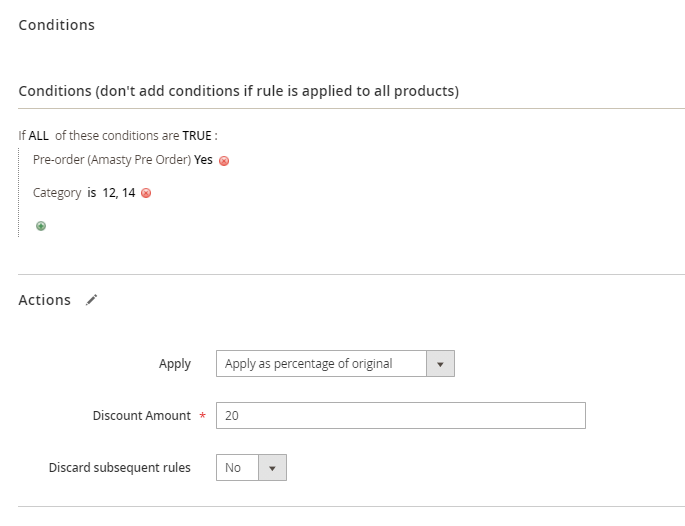Click the Pre-order (Amasty Pre Order) text
The image size is (685, 526).
[111, 160]
